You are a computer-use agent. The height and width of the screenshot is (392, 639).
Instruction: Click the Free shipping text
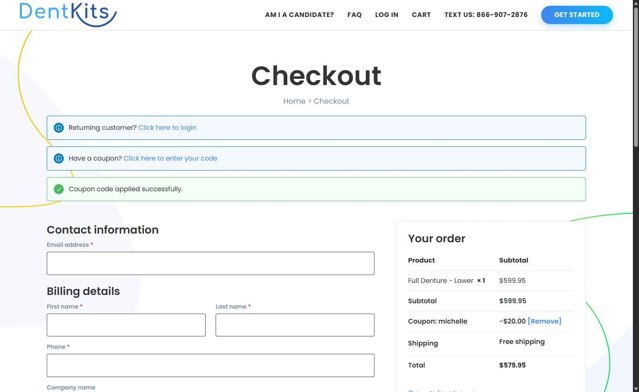(x=522, y=341)
